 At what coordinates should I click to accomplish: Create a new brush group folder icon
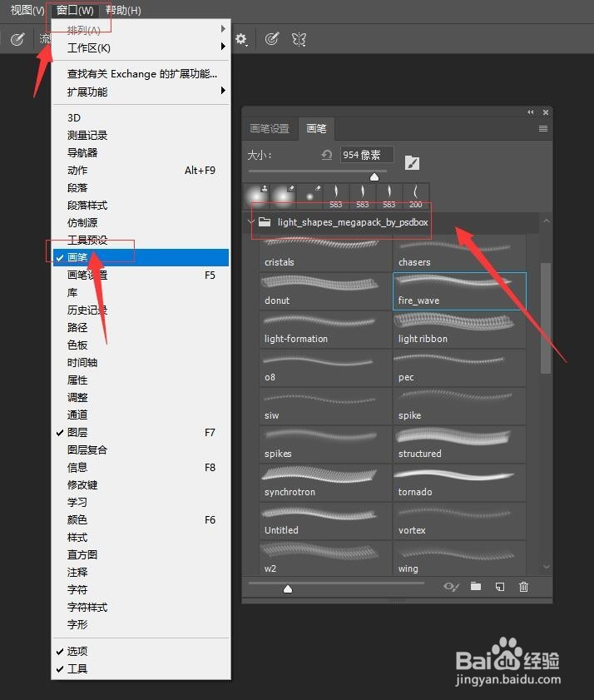click(x=476, y=586)
